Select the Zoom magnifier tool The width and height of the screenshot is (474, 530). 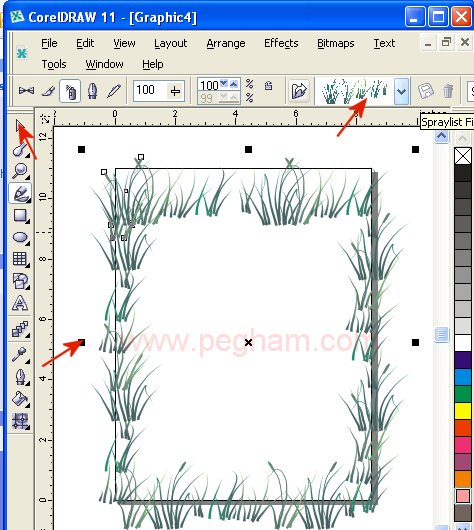pos(20,170)
